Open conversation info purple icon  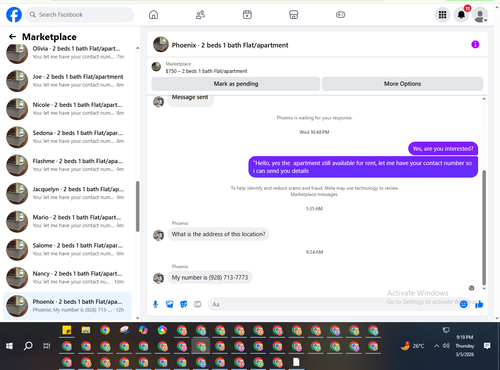475,44
